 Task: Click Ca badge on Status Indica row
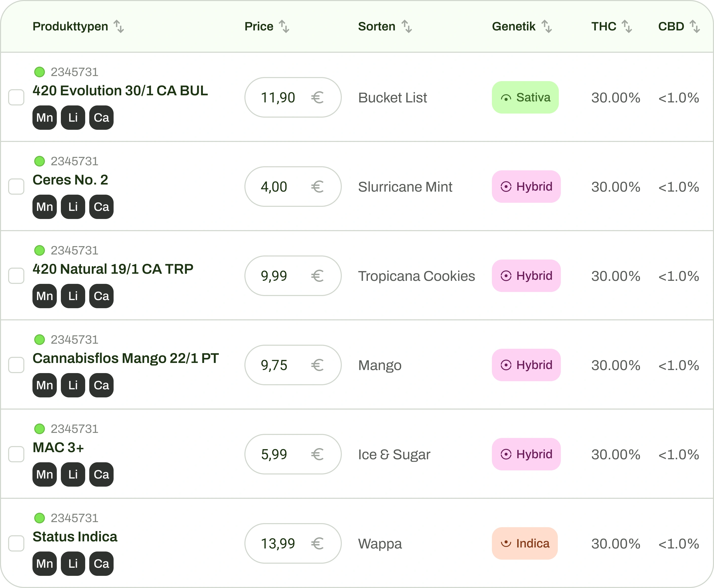101,564
